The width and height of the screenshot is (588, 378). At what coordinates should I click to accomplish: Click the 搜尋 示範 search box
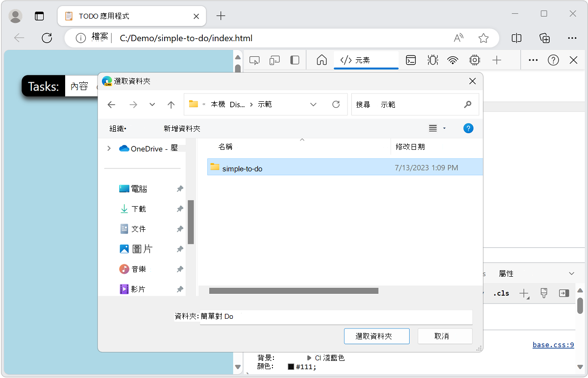pyautogui.click(x=414, y=105)
